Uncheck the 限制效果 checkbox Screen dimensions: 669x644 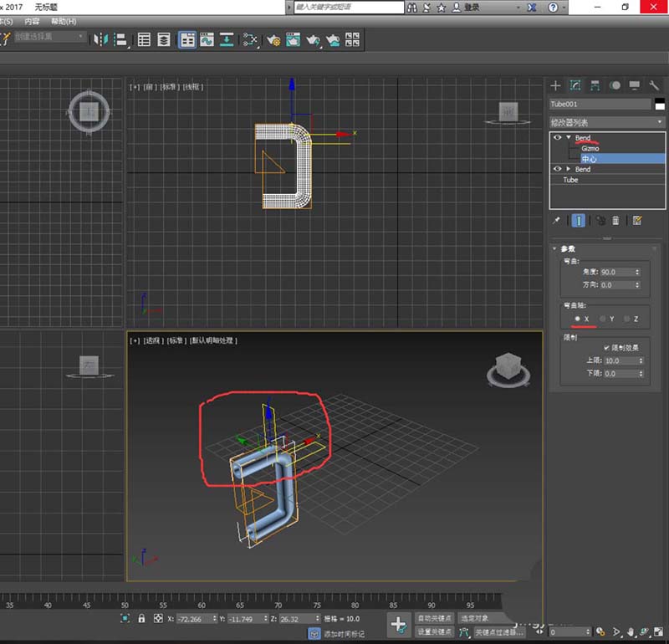pyautogui.click(x=606, y=347)
